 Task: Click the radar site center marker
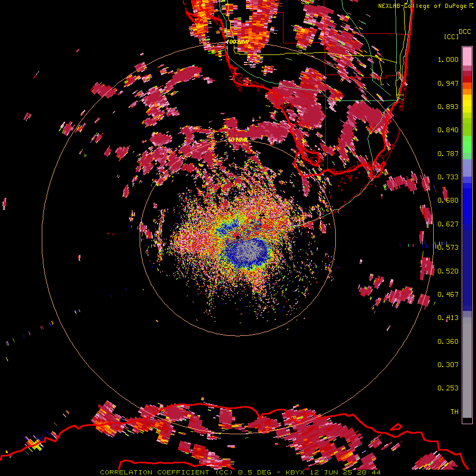tap(237, 236)
